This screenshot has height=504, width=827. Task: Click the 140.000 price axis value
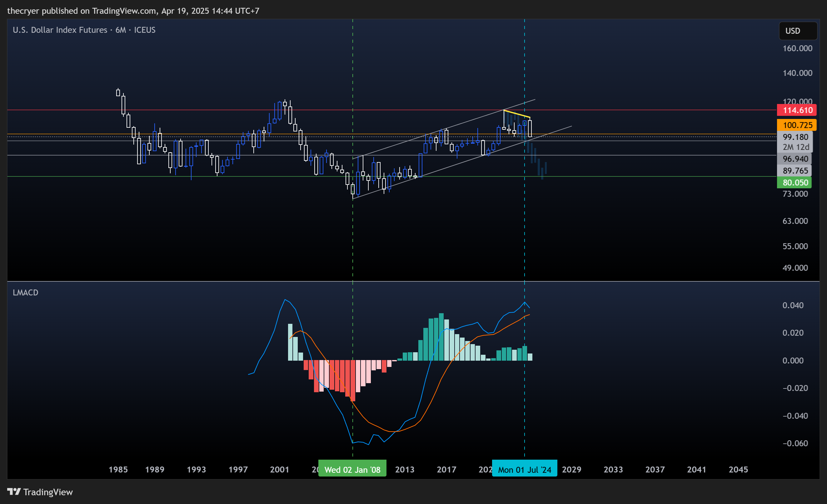pos(797,73)
